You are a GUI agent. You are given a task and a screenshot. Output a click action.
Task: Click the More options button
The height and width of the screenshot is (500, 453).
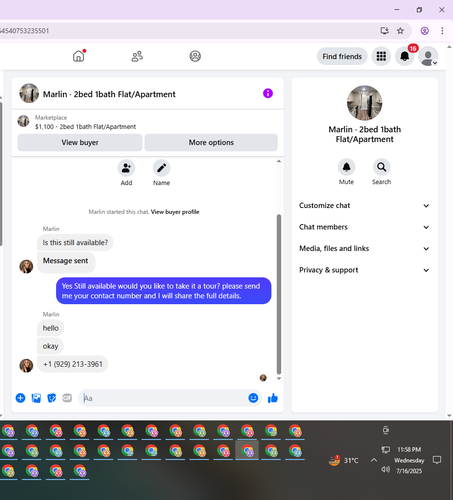211,142
